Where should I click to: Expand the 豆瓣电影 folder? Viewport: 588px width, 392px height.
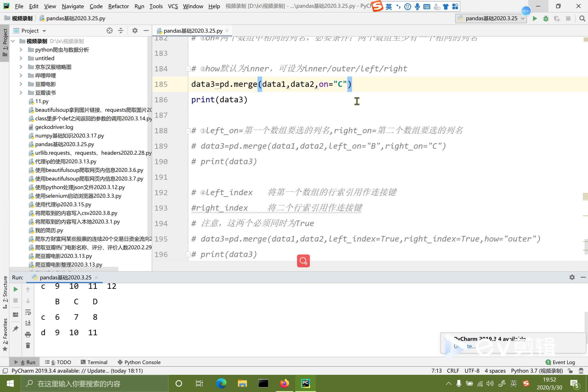tap(21, 84)
